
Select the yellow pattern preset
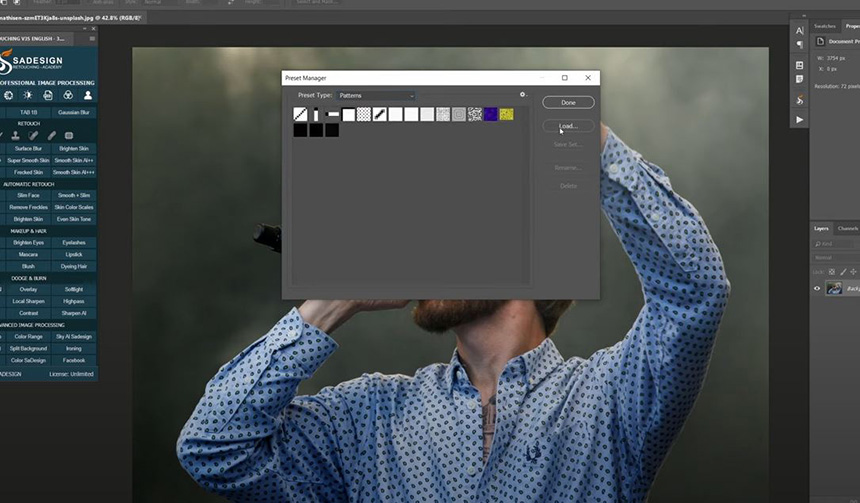506,114
